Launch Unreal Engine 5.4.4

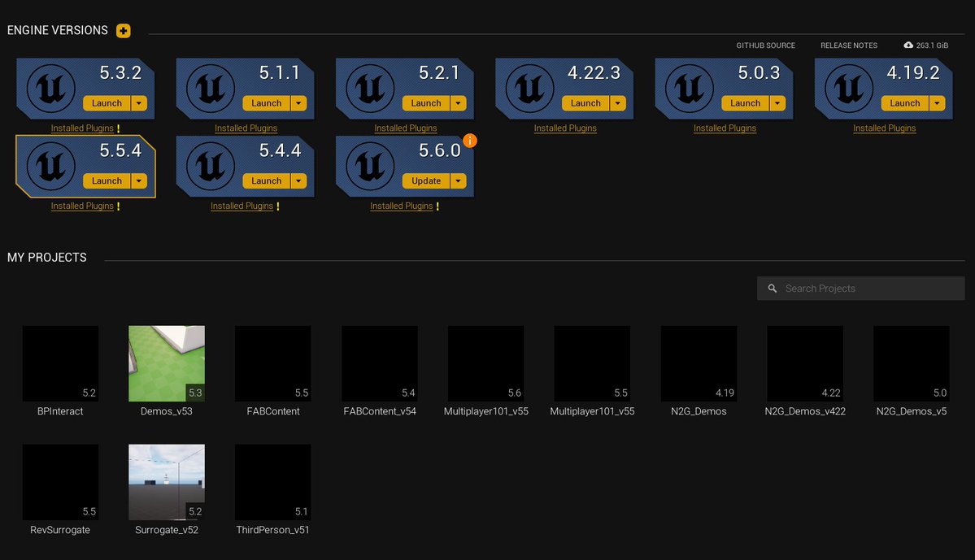pyautogui.click(x=266, y=181)
